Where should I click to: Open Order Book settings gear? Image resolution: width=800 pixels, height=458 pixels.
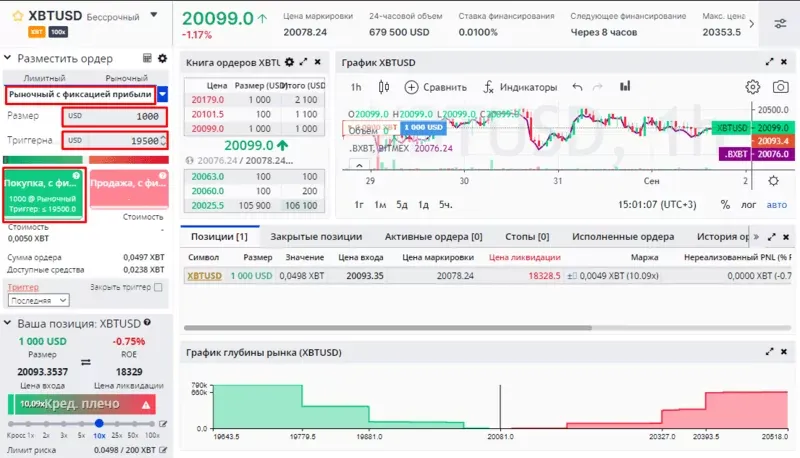tap(289, 62)
